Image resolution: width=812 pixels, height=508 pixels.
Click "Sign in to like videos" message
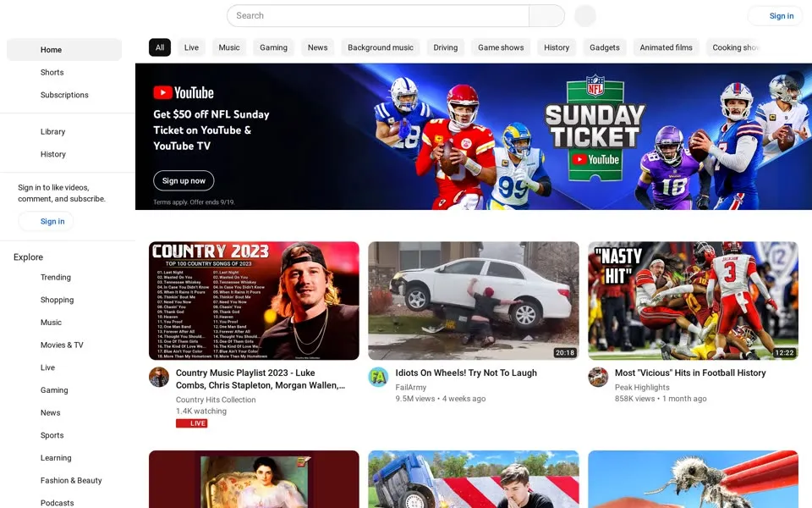pyautogui.click(x=62, y=193)
